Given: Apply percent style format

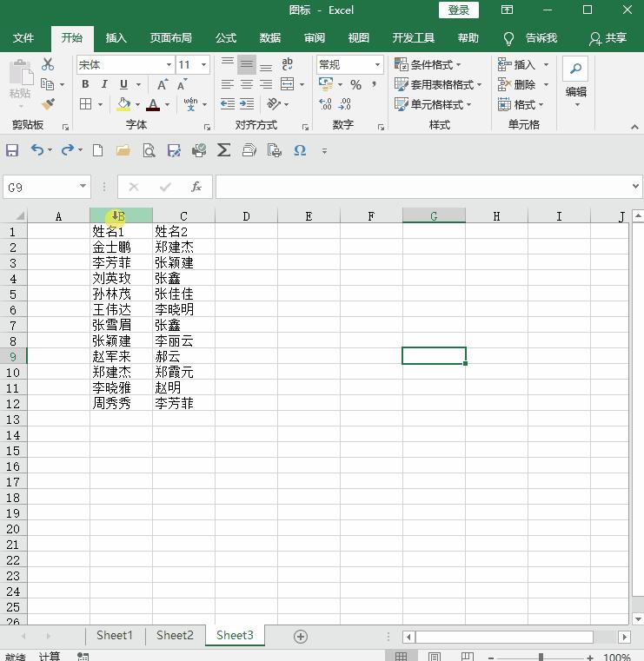Looking at the screenshot, I should click(355, 85).
